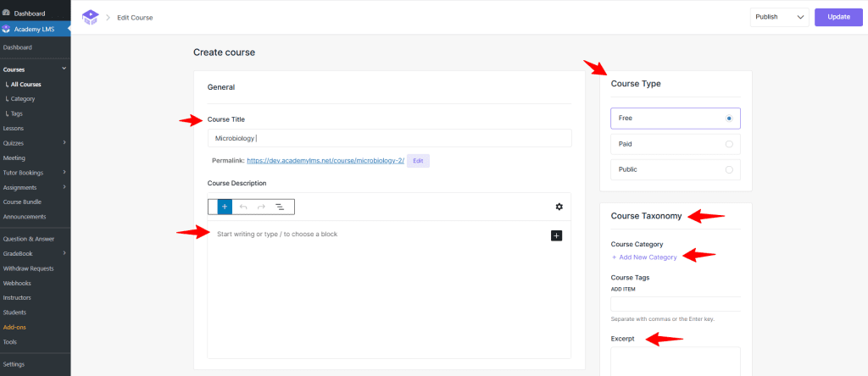Open the Publish status dropdown
868x376 pixels.
pos(779,18)
